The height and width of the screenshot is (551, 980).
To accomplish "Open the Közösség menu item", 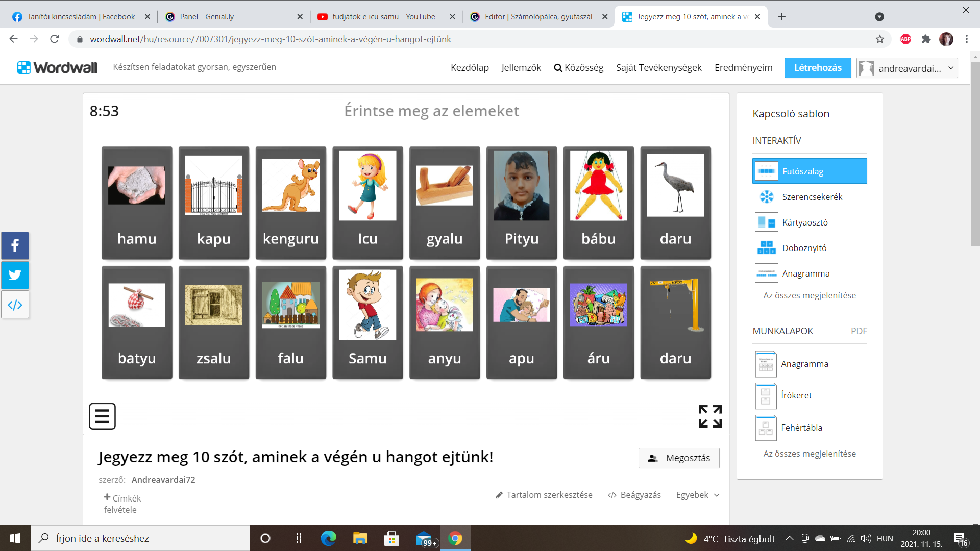I will coord(579,67).
